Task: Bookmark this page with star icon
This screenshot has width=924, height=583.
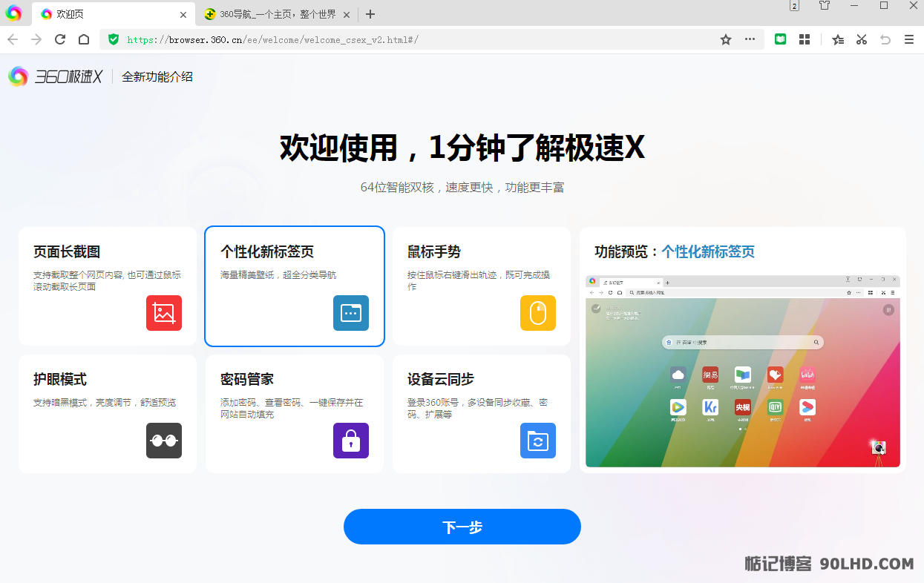Action: [x=726, y=39]
